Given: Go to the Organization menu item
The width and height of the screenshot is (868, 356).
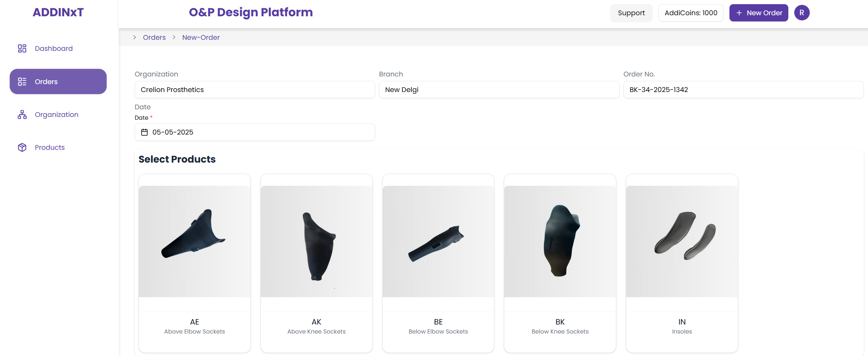Looking at the screenshot, I should coord(56,115).
